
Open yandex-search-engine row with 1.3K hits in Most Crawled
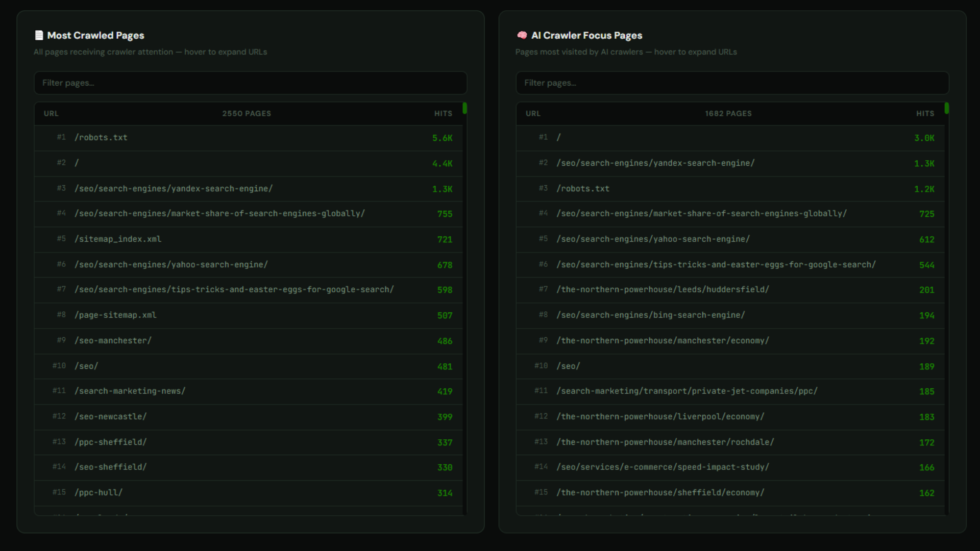[x=249, y=189]
